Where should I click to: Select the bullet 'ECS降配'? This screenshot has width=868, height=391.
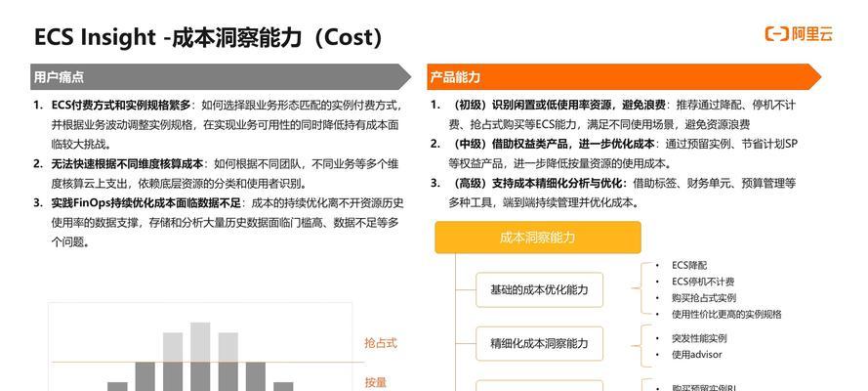pyautogui.click(x=689, y=266)
